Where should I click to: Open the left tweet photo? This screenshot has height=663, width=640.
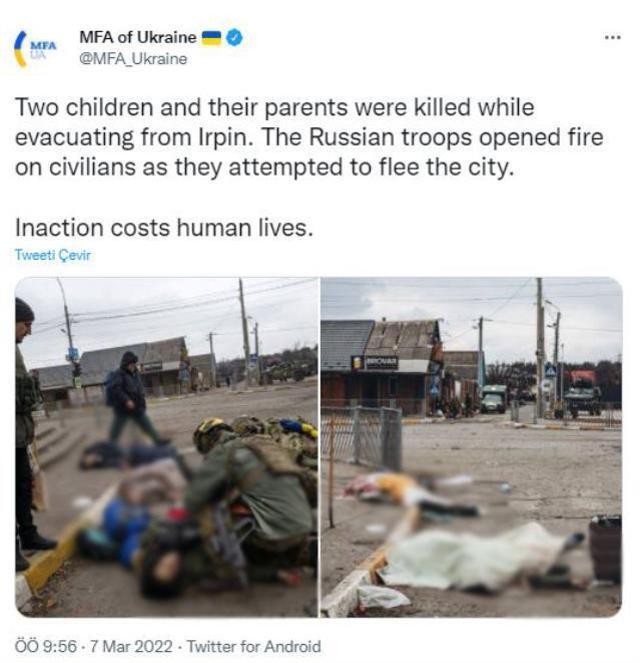[167, 447]
